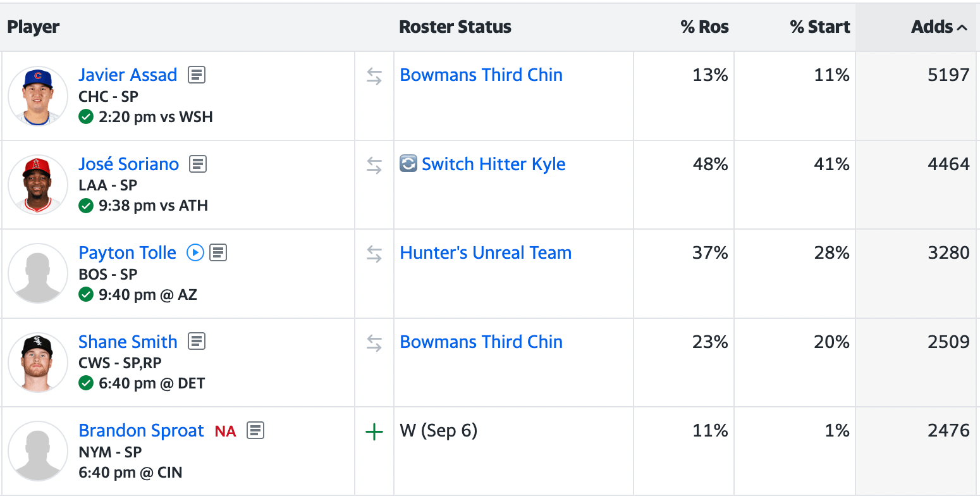Viewport: 980px width, 496px height.
Task: Open player notes icon for Payton Tolle
Action: tap(218, 253)
